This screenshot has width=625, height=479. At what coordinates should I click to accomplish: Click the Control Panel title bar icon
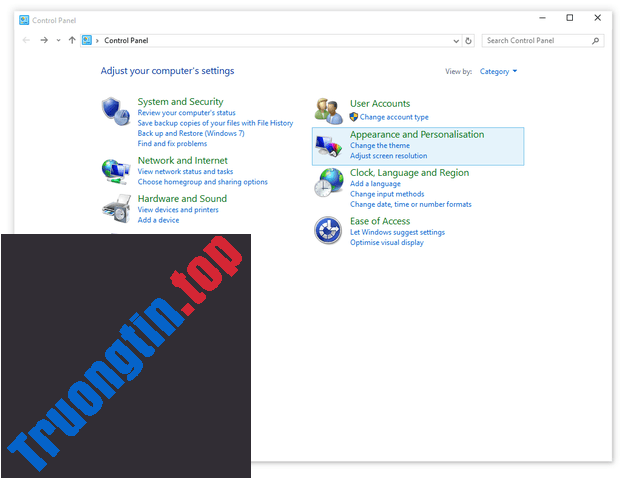(x=24, y=20)
